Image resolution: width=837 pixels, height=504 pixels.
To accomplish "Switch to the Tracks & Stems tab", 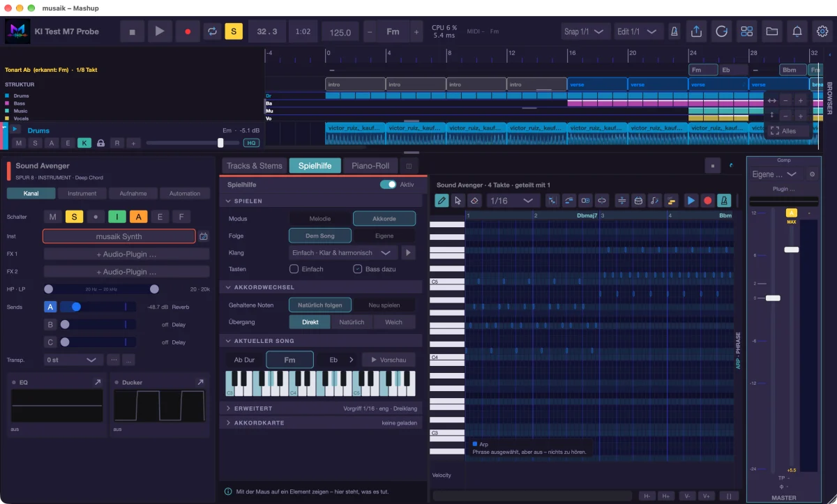I will point(255,165).
